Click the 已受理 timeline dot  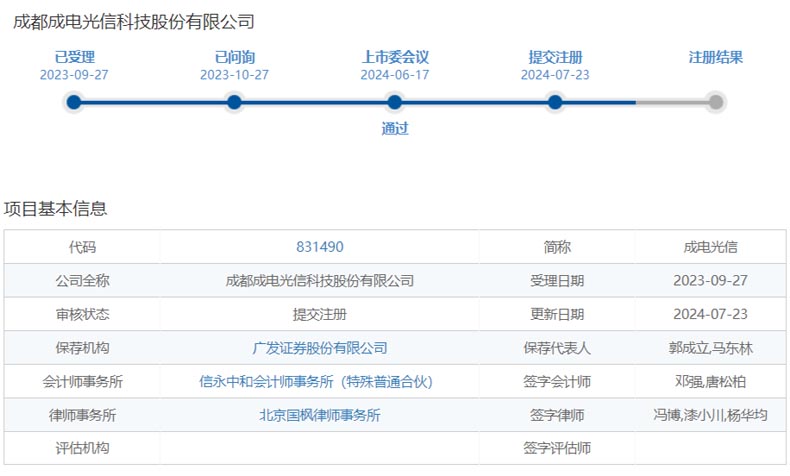[x=74, y=103]
